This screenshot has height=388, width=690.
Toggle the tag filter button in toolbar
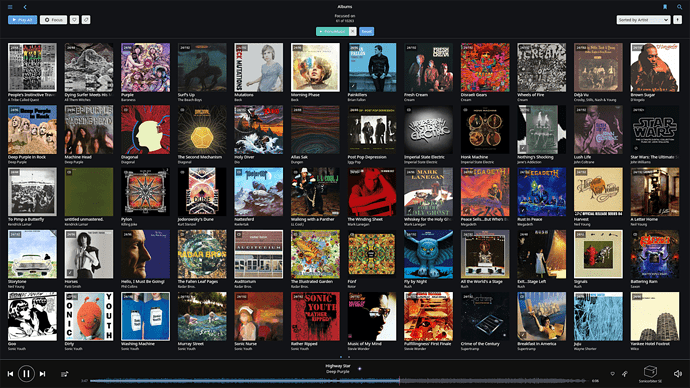click(x=86, y=20)
